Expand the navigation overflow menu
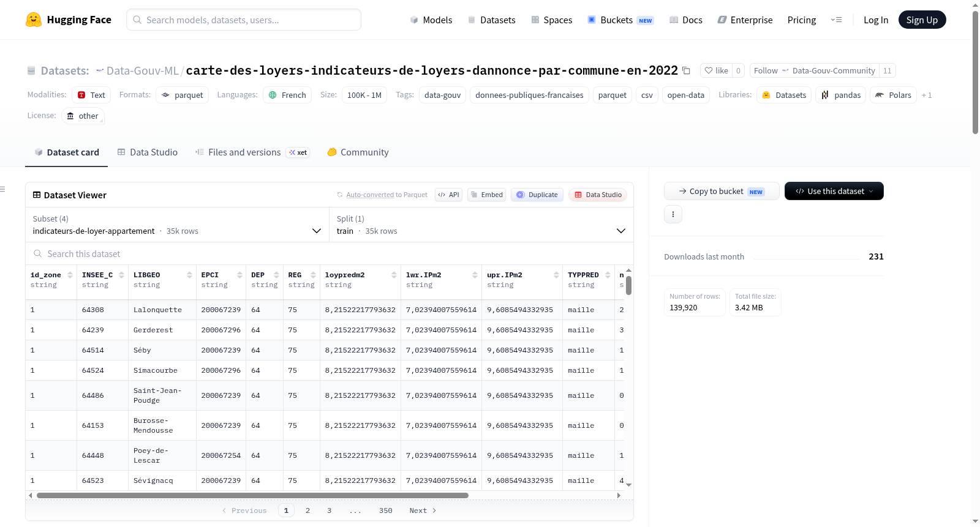The height and width of the screenshot is (527, 980). click(836, 20)
